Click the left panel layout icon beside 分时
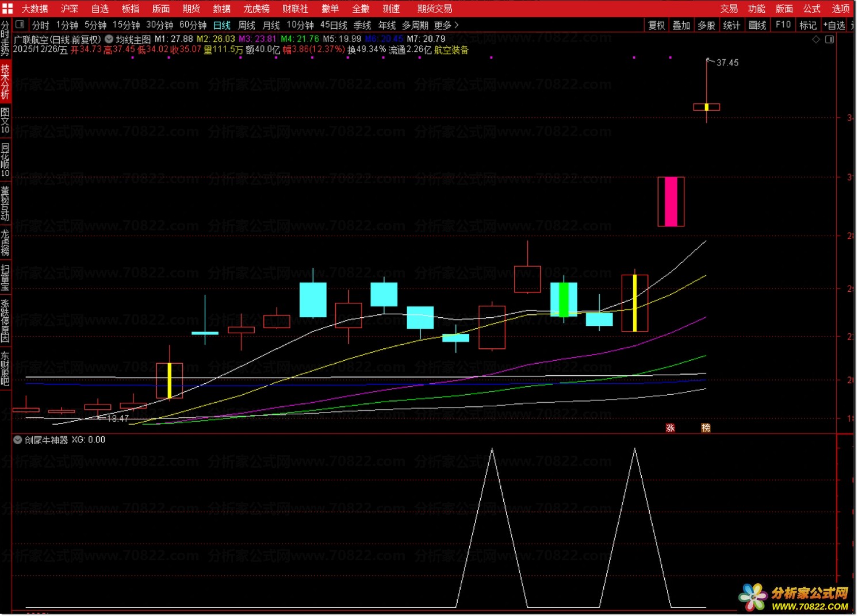The width and height of the screenshot is (858, 616). click(x=20, y=25)
